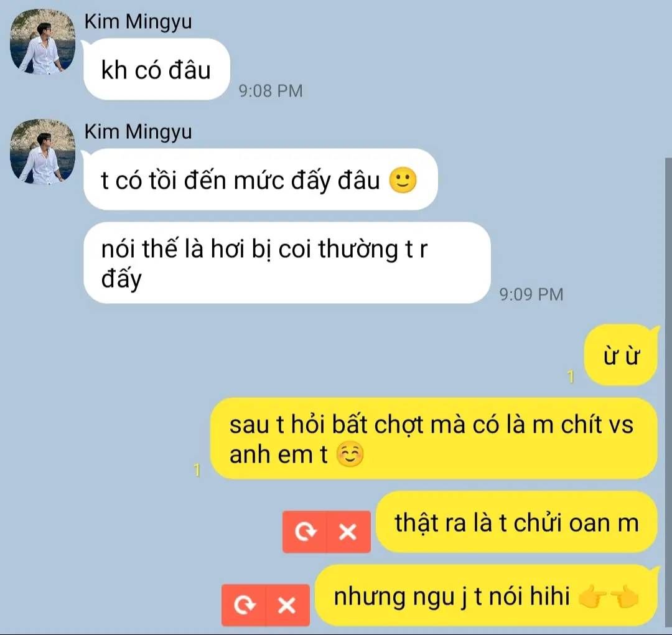Viewport: 672px width, 635px height.
Task: Tap the first Kim Mingyu sender name
Action: (x=138, y=21)
